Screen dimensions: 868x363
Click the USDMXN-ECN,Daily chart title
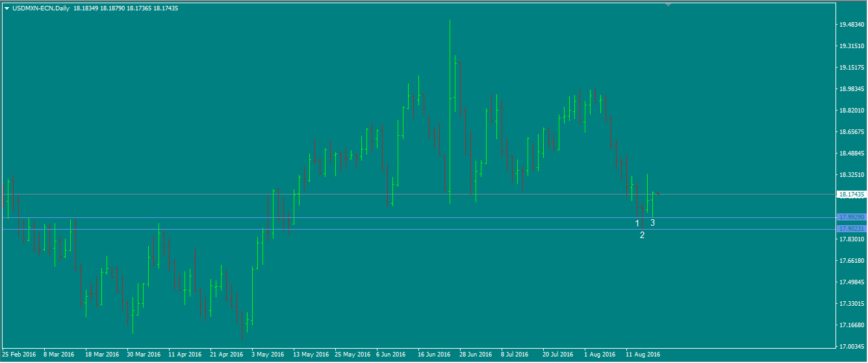tap(41, 8)
